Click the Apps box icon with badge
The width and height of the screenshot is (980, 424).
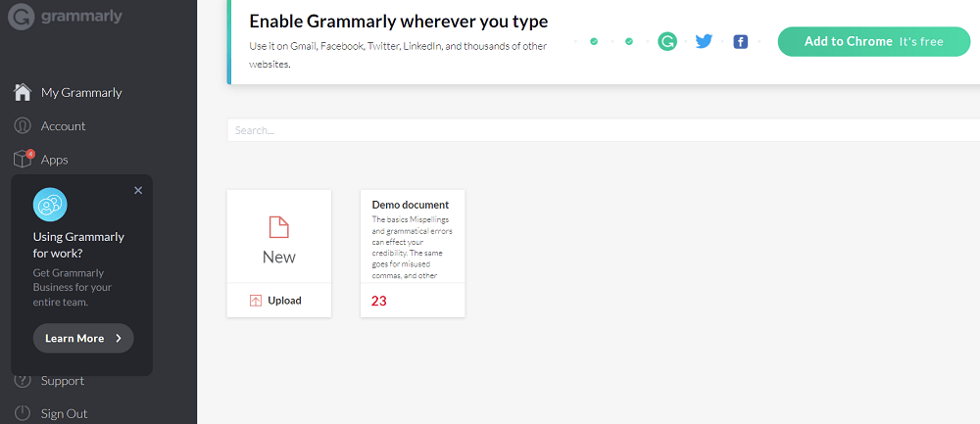click(24, 160)
